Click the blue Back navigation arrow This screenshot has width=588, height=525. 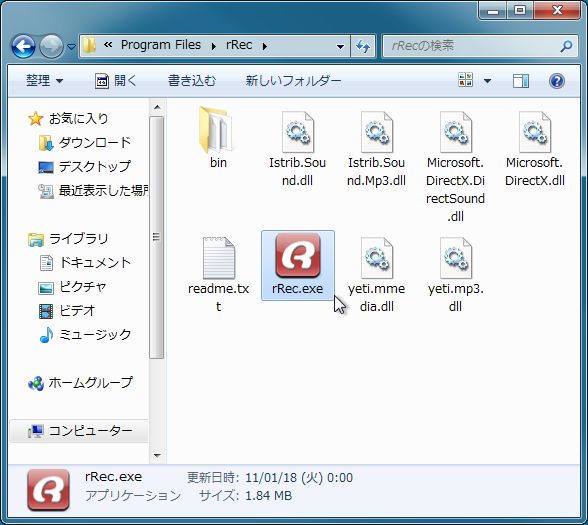pyautogui.click(x=23, y=46)
